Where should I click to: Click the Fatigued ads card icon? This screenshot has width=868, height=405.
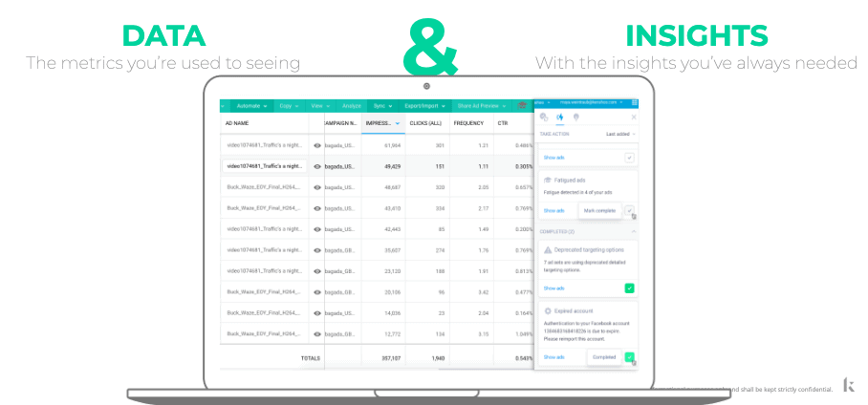(547, 181)
